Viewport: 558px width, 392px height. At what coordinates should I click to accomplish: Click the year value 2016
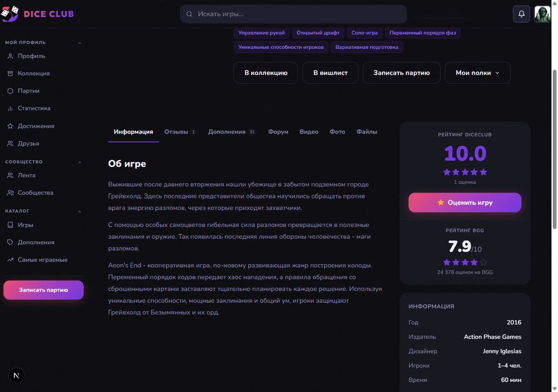pyautogui.click(x=514, y=323)
